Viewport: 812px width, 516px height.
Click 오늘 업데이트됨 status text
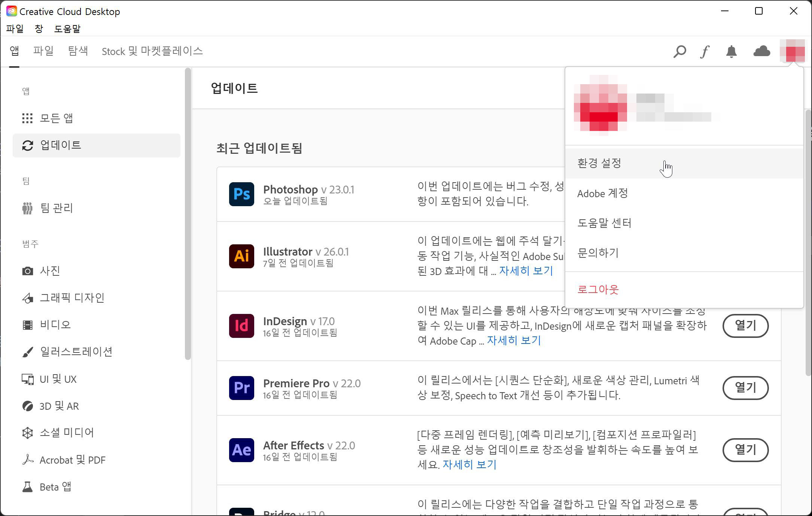tap(295, 201)
